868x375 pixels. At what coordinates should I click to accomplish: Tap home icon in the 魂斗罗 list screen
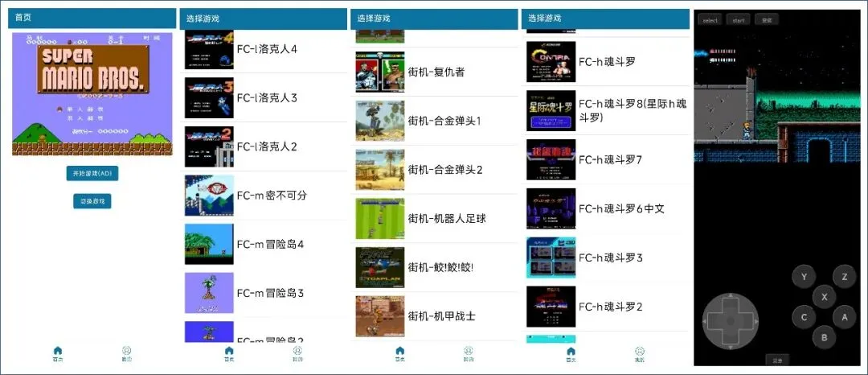point(571,351)
